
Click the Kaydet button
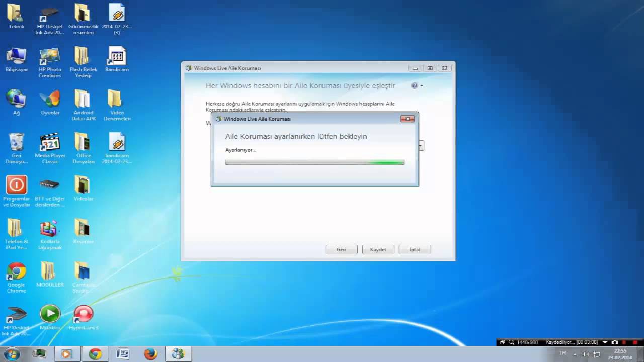click(x=378, y=249)
